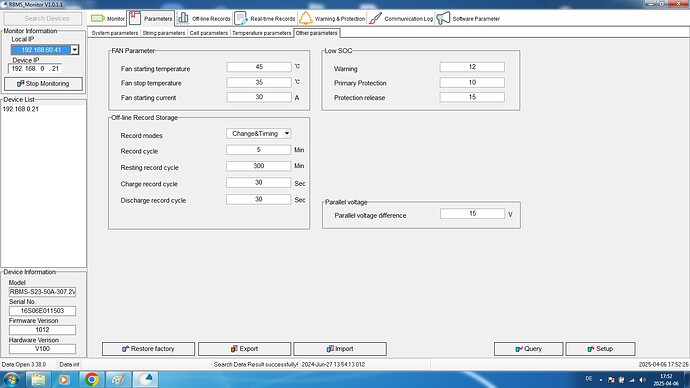The height and width of the screenshot is (388, 690).
Task: Open Google Chrome from taskbar
Action: (x=92, y=379)
